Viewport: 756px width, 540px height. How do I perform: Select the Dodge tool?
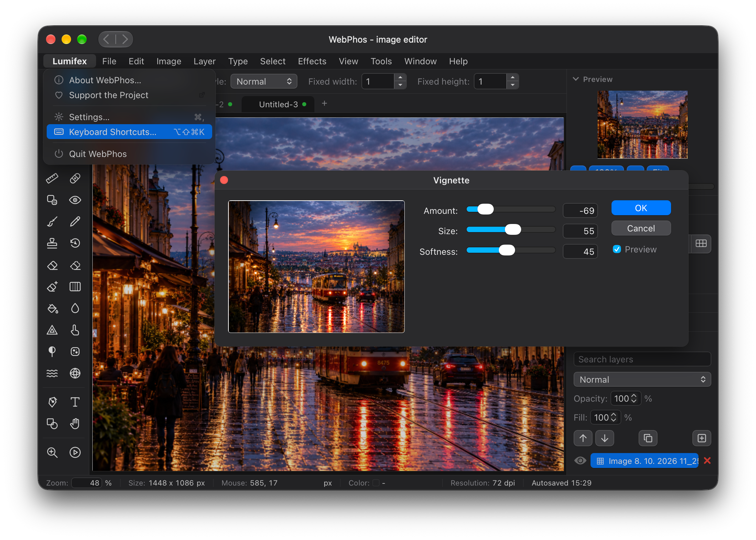tap(52, 352)
